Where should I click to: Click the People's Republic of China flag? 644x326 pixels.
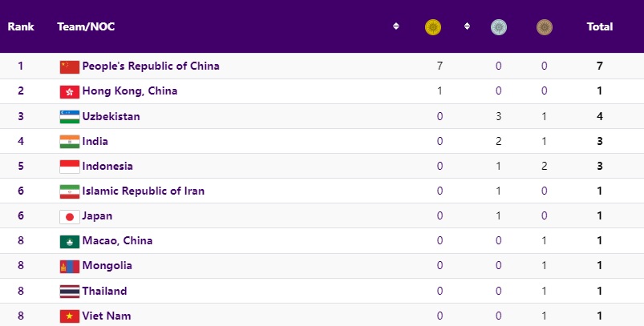click(x=70, y=66)
